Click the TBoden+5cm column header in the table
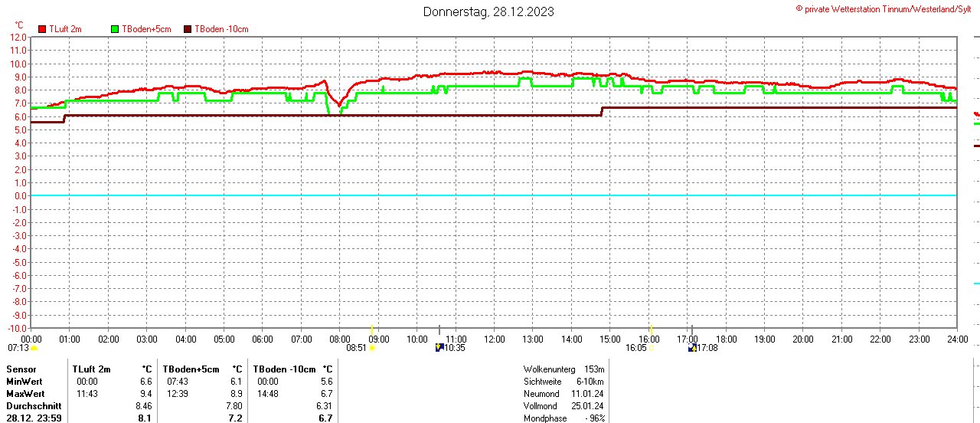This screenshot has width=980, height=423. 191,369
